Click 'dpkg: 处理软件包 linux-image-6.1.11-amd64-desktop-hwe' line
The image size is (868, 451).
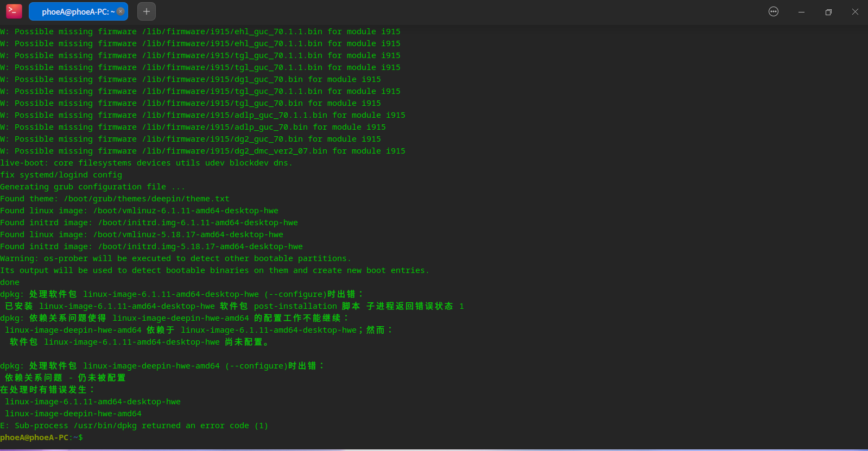pyautogui.click(x=182, y=294)
